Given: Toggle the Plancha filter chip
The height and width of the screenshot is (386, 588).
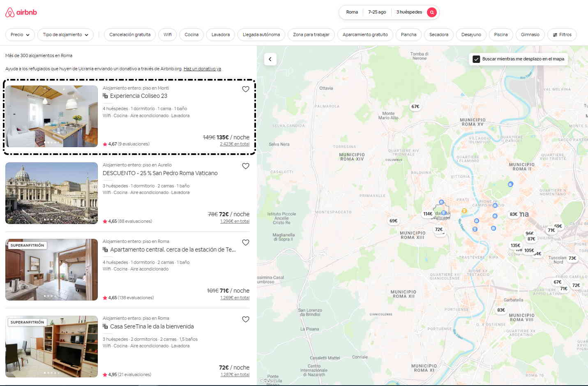Looking at the screenshot, I should click(408, 35).
